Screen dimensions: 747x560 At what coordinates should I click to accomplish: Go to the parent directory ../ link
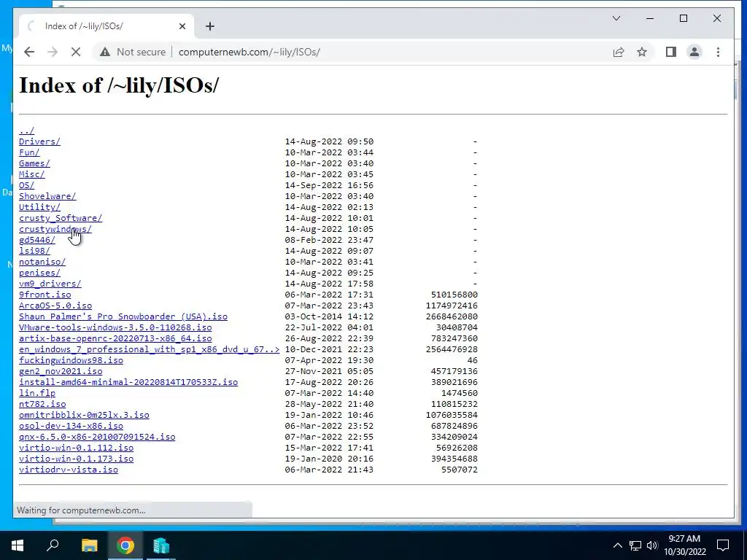coord(27,131)
